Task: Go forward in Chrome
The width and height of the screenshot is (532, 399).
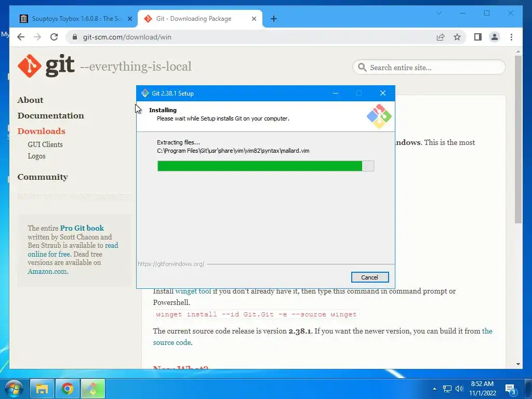Action: point(37,37)
